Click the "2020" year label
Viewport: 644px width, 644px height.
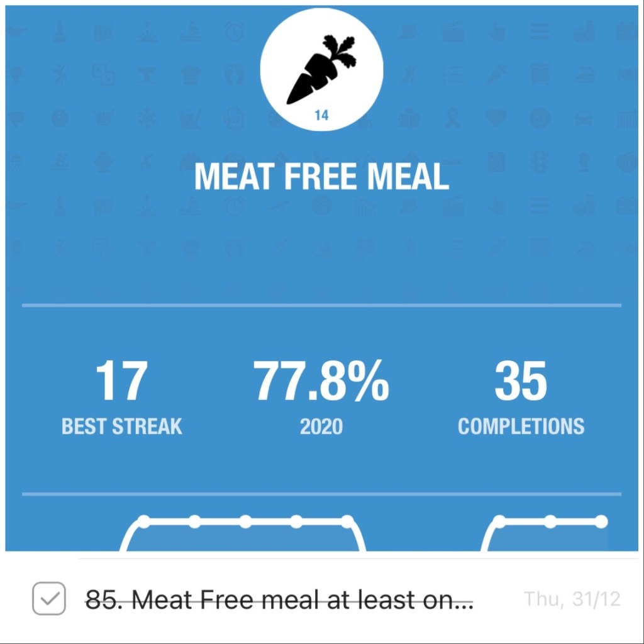321,426
